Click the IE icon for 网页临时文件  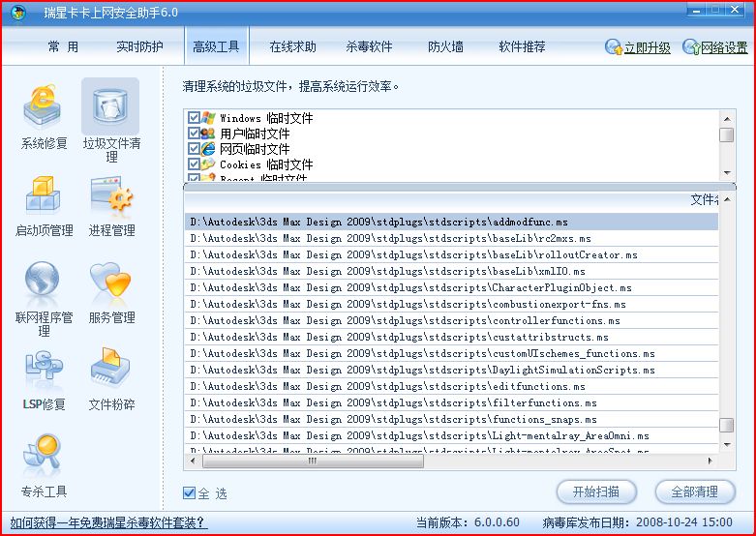pos(208,148)
